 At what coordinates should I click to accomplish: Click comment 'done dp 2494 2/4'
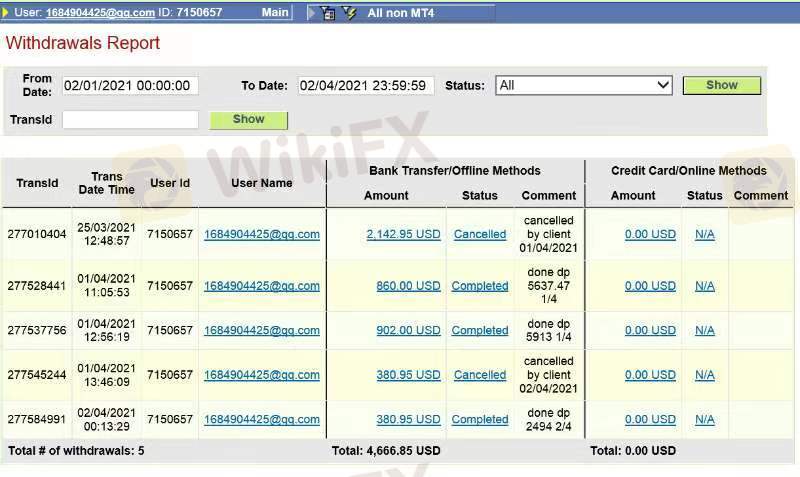coord(548,419)
